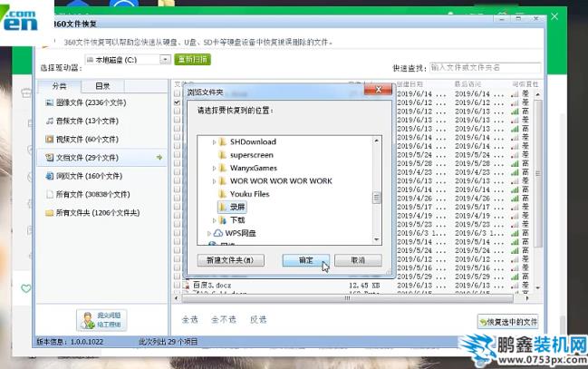Click the 下载 download folder icon
The width and height of the screenshot is (588, 369).
pos(222,220)
